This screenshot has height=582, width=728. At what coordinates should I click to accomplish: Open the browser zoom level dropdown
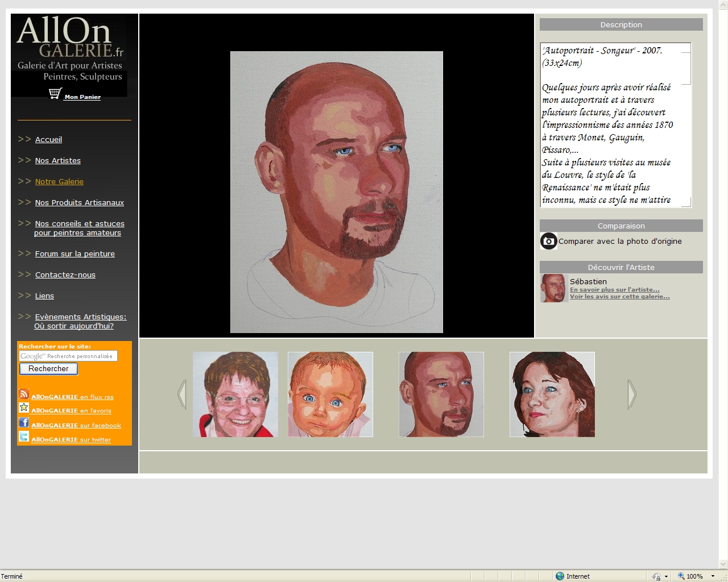713,576
